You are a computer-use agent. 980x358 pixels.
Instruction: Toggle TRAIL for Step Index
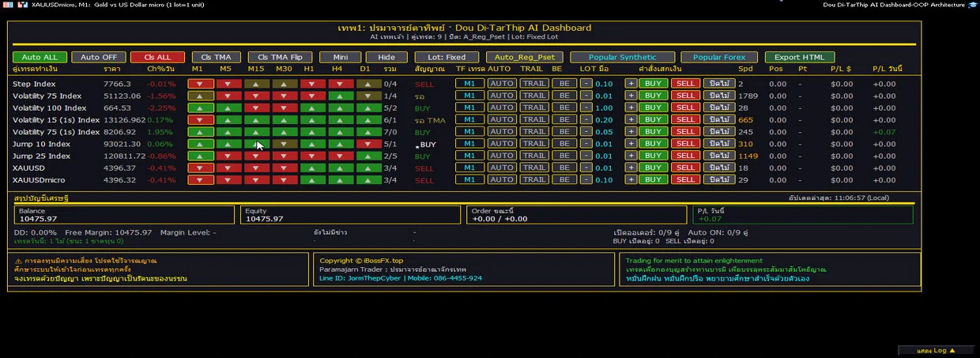[533, 84]
